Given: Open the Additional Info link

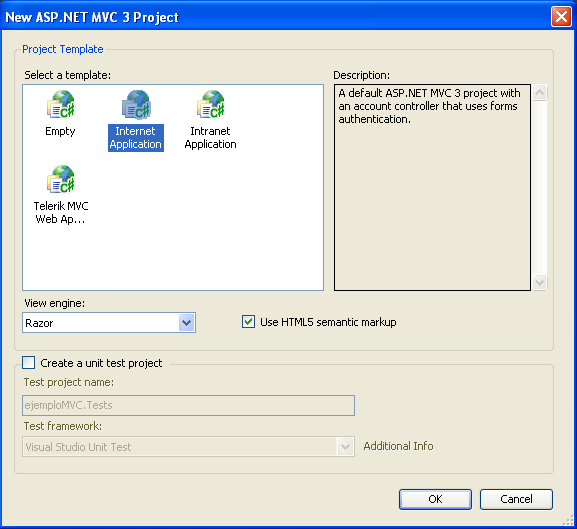Looking at the screenshot, I should tap(398, 446).
